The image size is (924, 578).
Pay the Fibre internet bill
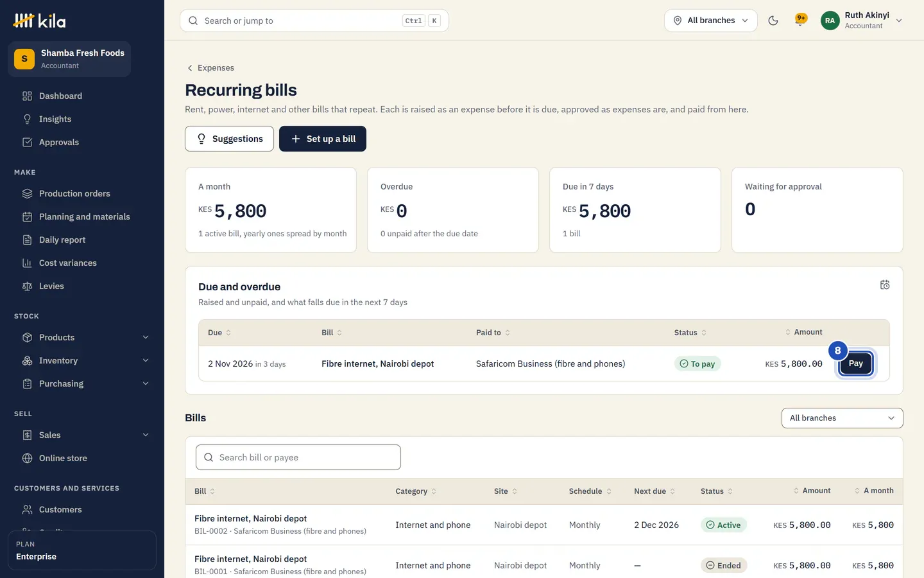pyautogui.click(x=856, y=363)
